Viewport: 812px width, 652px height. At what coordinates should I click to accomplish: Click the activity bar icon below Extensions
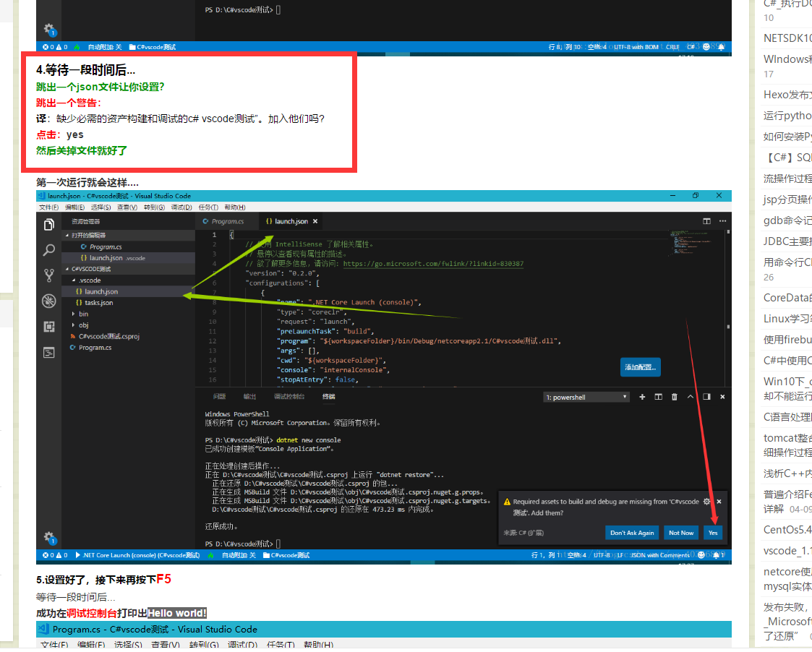coord(48,353)
